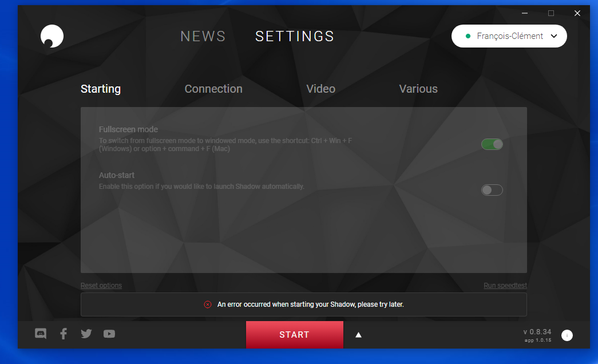This screenshot has height=364, width=598.
Task: Click the green online status dot
Action: (x=469, y=36)
